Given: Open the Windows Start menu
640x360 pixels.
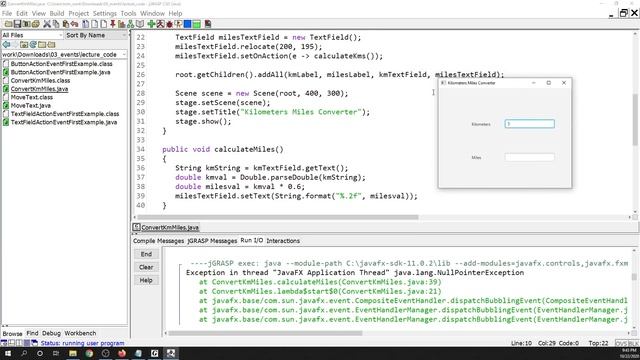Looking at the screenshot, I should tap(8, 353).
